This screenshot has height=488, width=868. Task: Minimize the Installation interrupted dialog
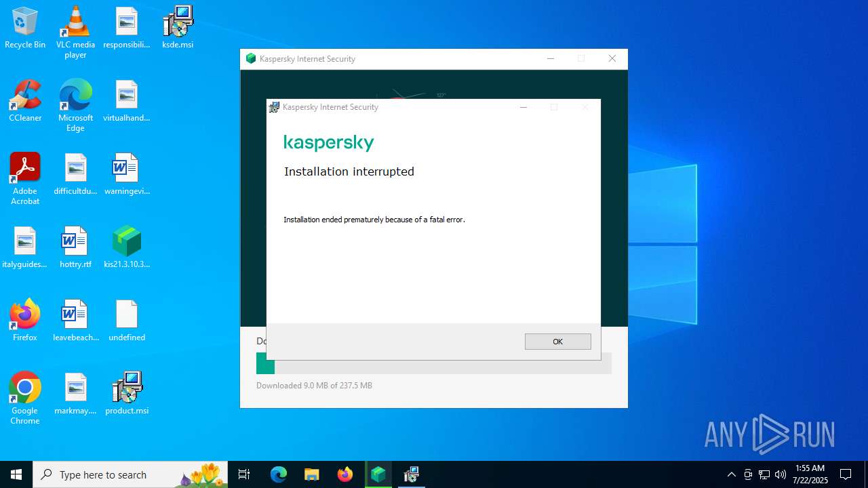coord(524,107)
